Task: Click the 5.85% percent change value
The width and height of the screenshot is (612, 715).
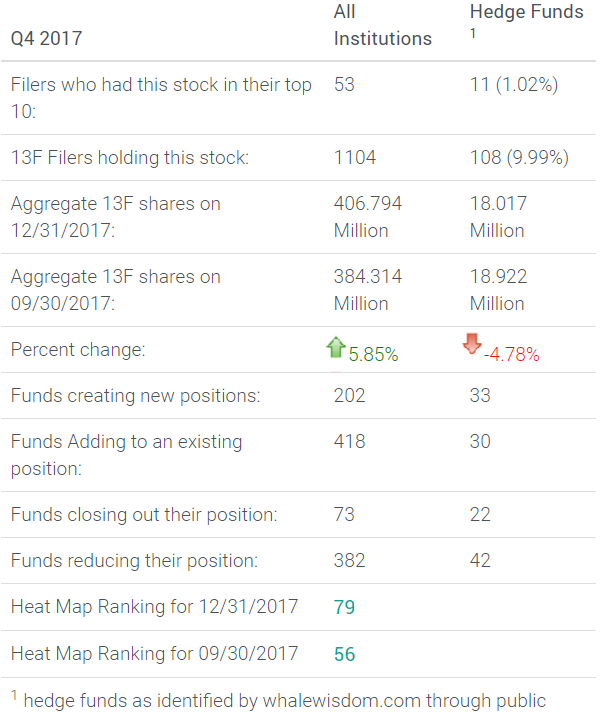Action: point(373,354)
